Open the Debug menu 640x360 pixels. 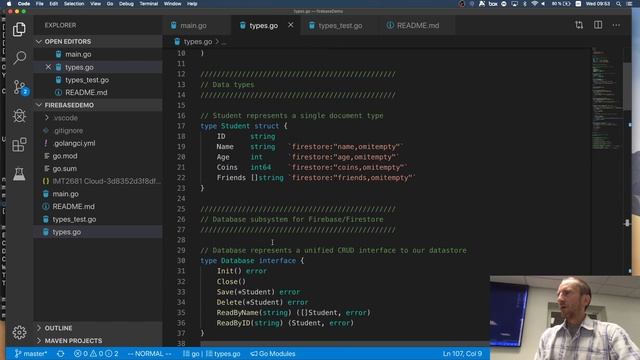click(126, 4)
